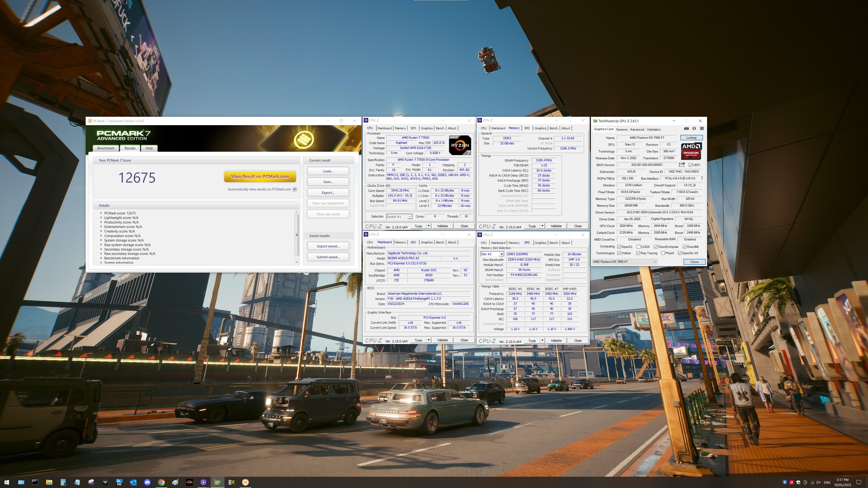Toggle the Ray Tracing checkbox
This screenshot has width=868, height=488.
tap(638, 253)
